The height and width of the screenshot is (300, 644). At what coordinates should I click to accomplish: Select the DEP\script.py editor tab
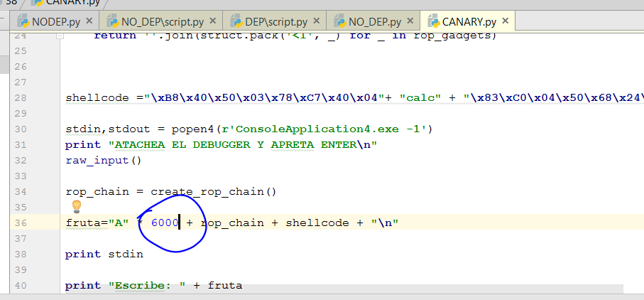pos(278,22)
